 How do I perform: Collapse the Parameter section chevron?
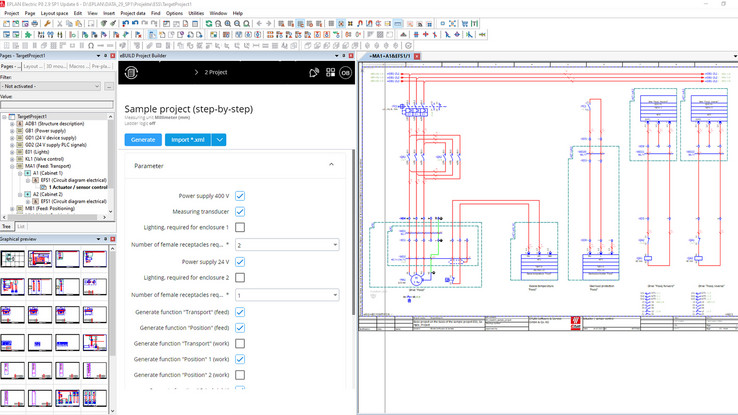pyautogui.click(x=331, y=165)
